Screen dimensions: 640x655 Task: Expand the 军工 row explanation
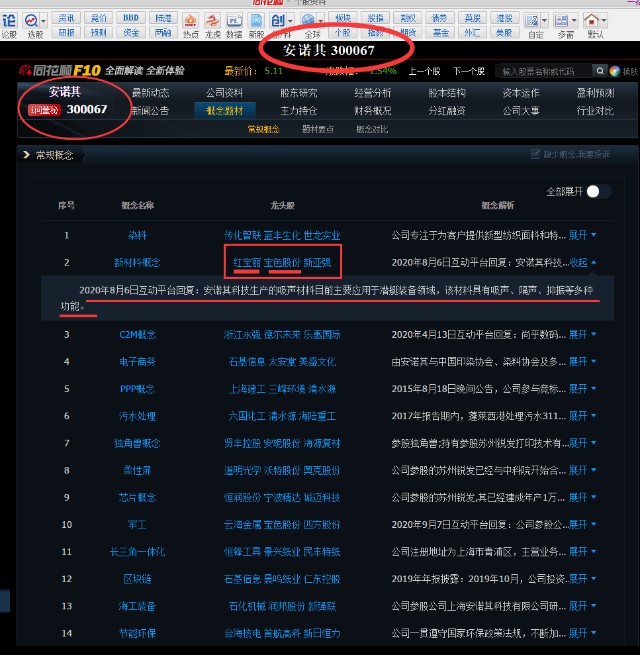582,525
